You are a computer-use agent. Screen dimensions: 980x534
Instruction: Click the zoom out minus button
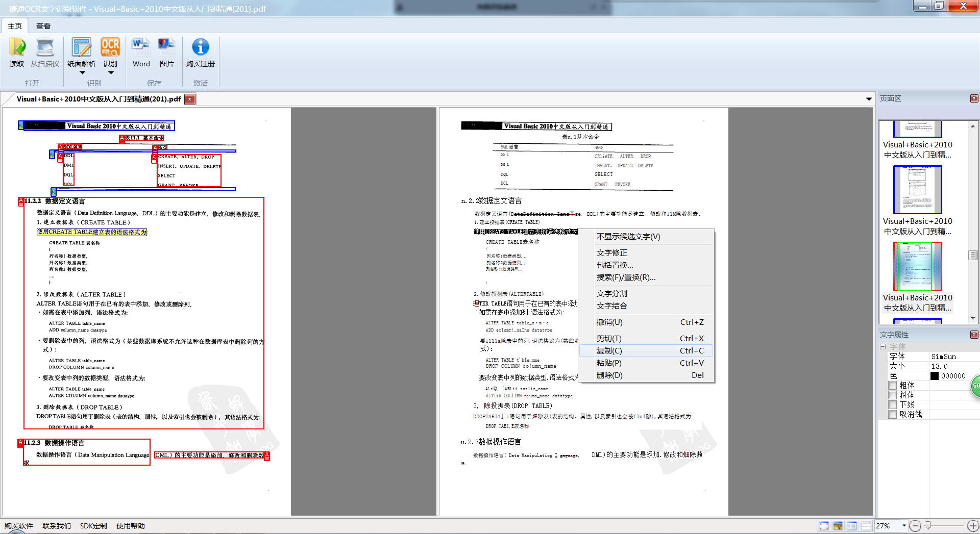pyautogui.click(x=915, y=526)
